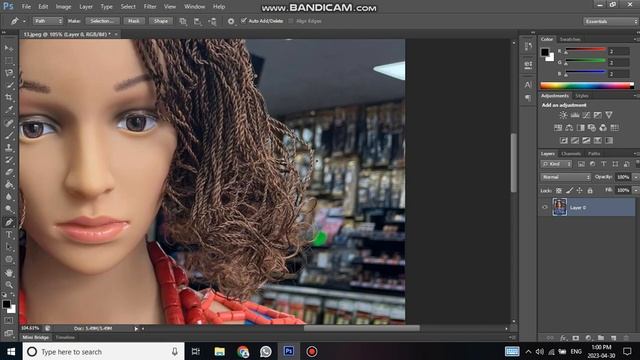
Task: Click the G green color slider
Action: click(585, 61)
